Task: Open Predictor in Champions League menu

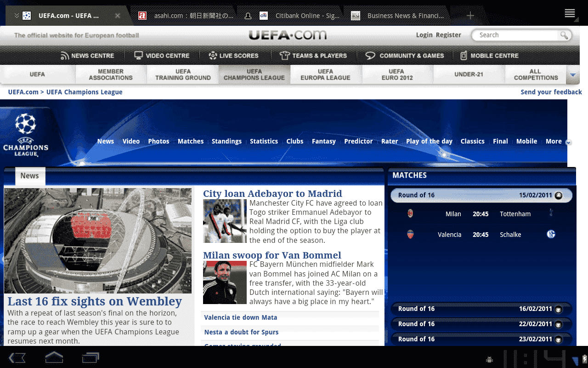Action: pyautogui.click(x=358, y=141)
